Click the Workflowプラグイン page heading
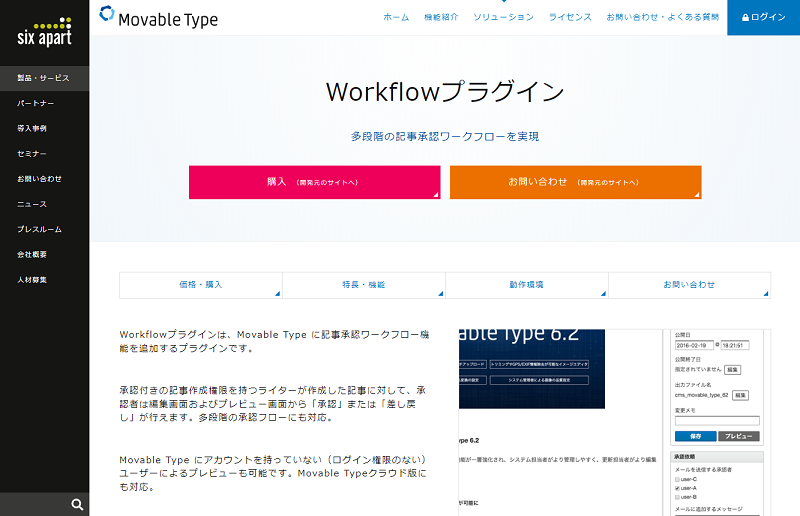This screenshot has width=800, height=516. click(445, 92)
